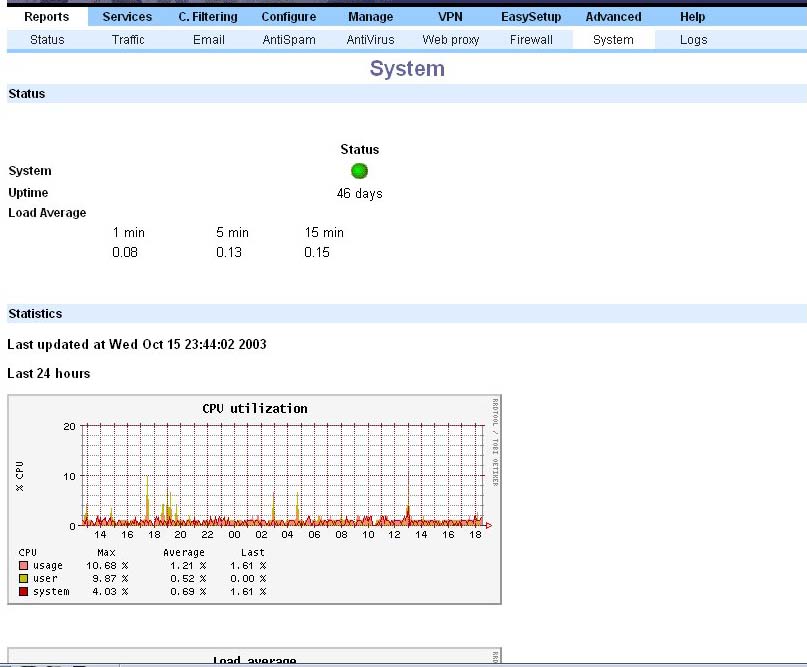Open the Manage menu

371,16
